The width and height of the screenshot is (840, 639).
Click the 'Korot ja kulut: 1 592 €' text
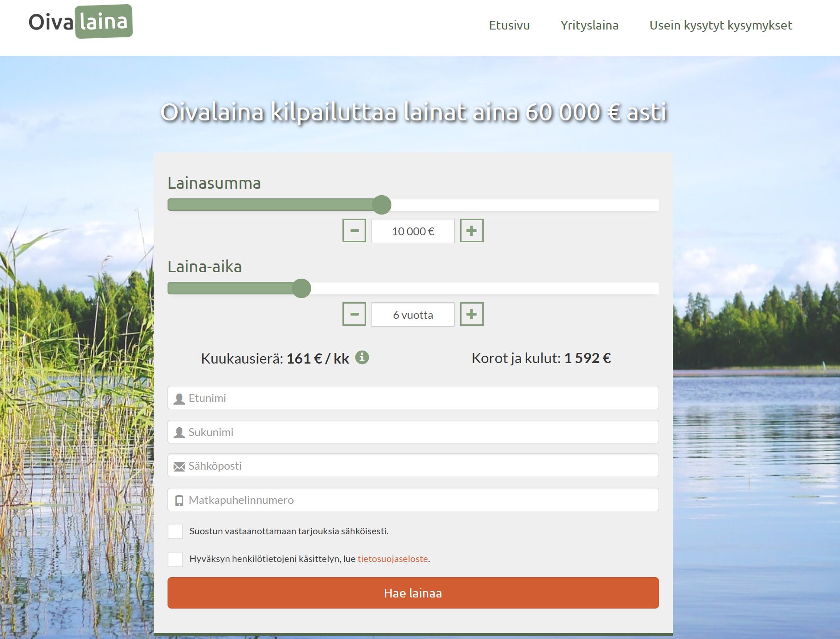click(x=541, y=358)
